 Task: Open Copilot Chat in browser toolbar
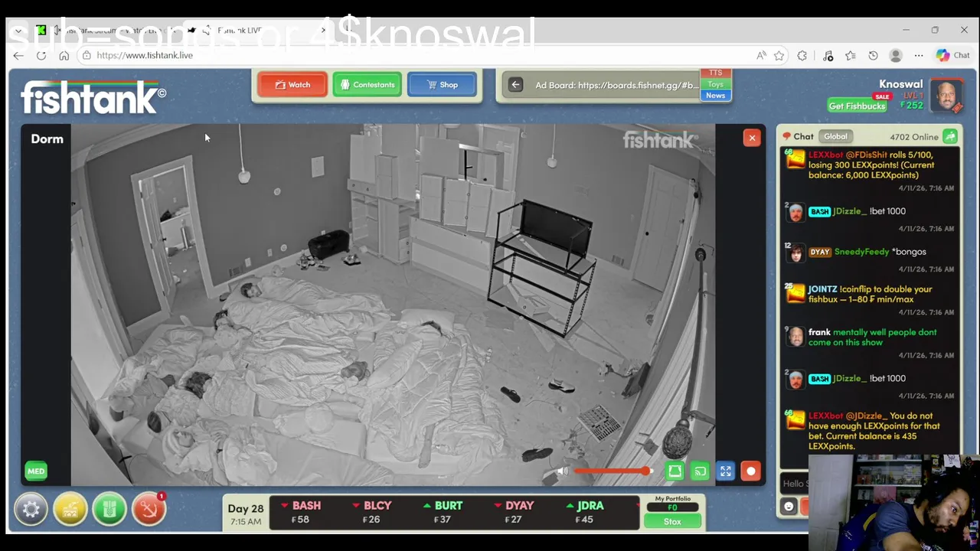(953, 55)
